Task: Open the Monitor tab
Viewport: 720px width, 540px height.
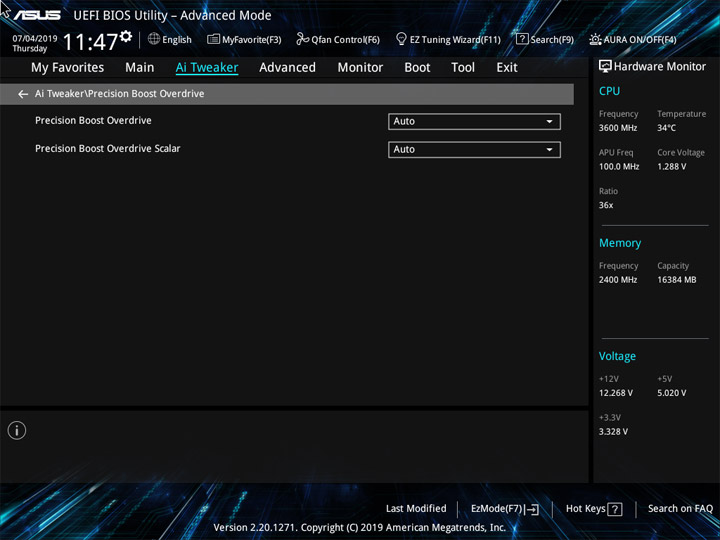Action: (360, 68)
